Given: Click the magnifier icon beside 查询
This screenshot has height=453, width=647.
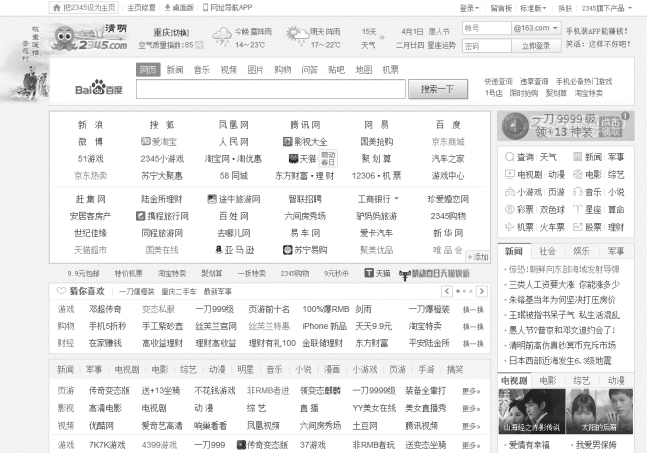Looking at the screenshot, I should 510,157.
